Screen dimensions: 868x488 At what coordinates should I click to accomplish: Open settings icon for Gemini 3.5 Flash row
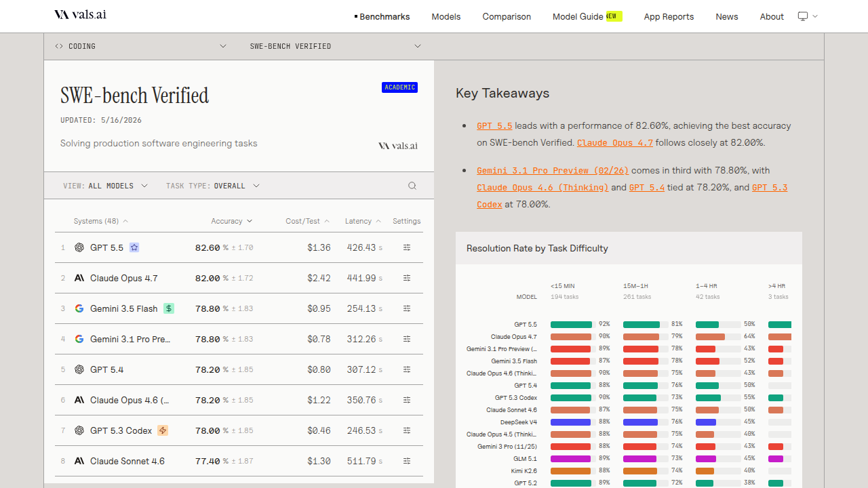coord(407,308)
